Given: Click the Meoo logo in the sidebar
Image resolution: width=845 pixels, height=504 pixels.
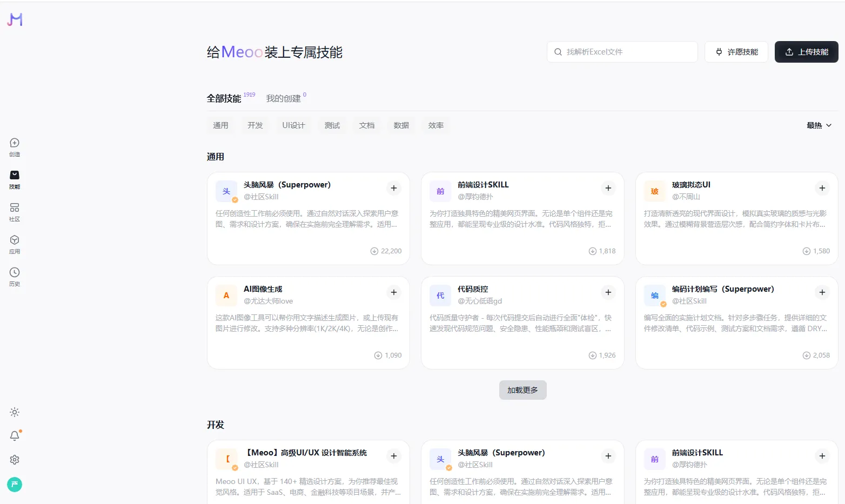Looking at the screenshot, I should point(15,19).
